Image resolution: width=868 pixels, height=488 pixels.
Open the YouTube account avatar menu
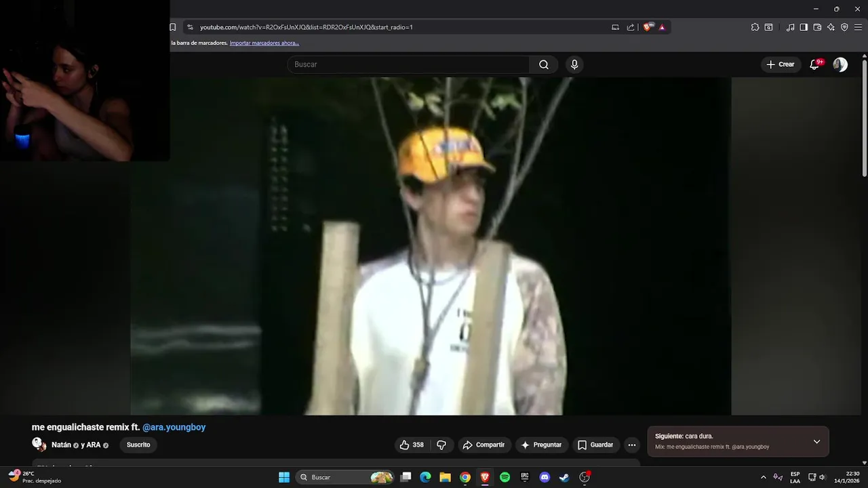click(x=840, y=64)
